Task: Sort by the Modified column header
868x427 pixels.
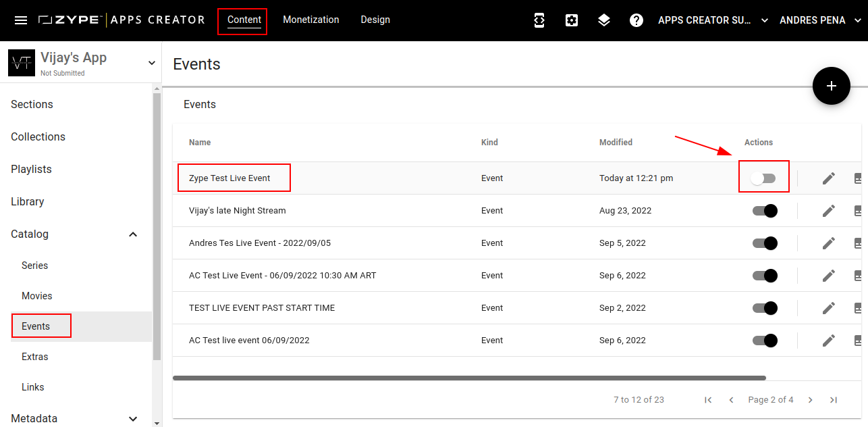Action: (616, 143)
